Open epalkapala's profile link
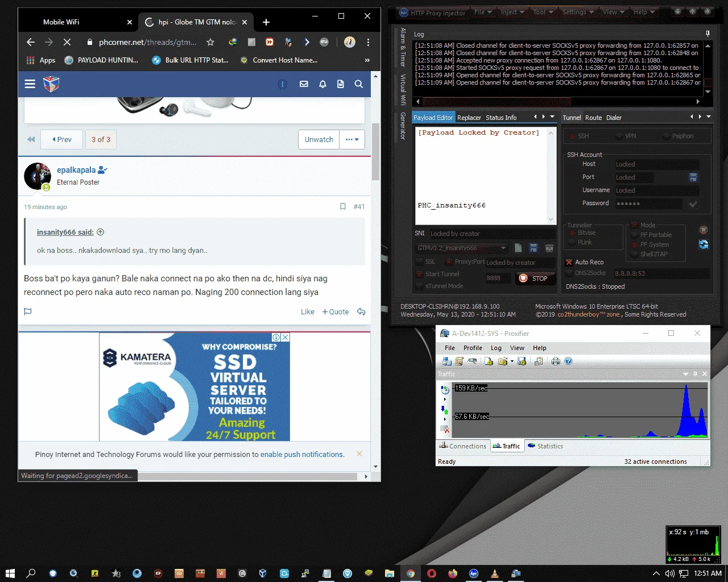 (76, 170)
